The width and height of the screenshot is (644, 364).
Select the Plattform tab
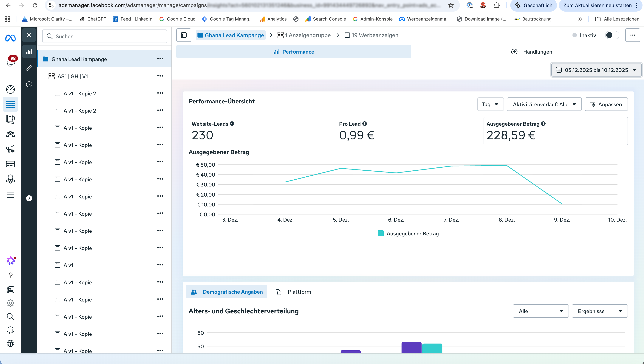click(x=293, y=292)
